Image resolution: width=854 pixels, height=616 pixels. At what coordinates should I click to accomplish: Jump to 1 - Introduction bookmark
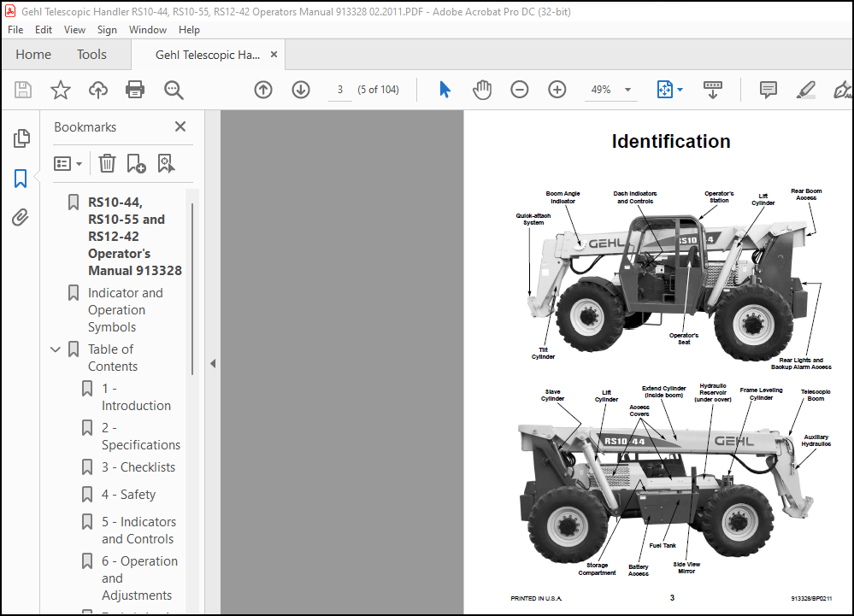pyautogui.click(x=136, y=397)
